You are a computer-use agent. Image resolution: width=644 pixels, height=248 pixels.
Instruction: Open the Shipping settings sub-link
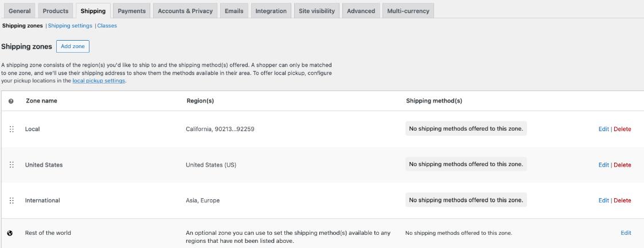click(x=71, y=26)
